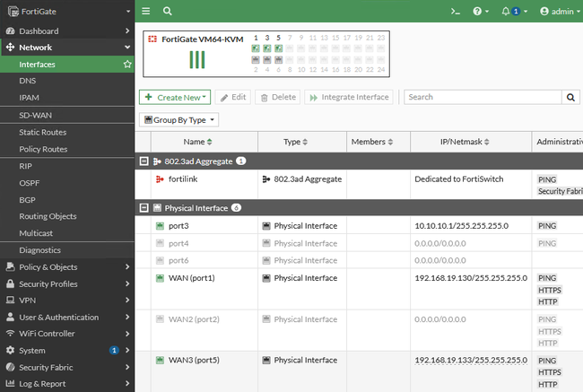Open the Group By Type dropdown
The height and width of the screenshot is (392, 583).
(179, 119)
